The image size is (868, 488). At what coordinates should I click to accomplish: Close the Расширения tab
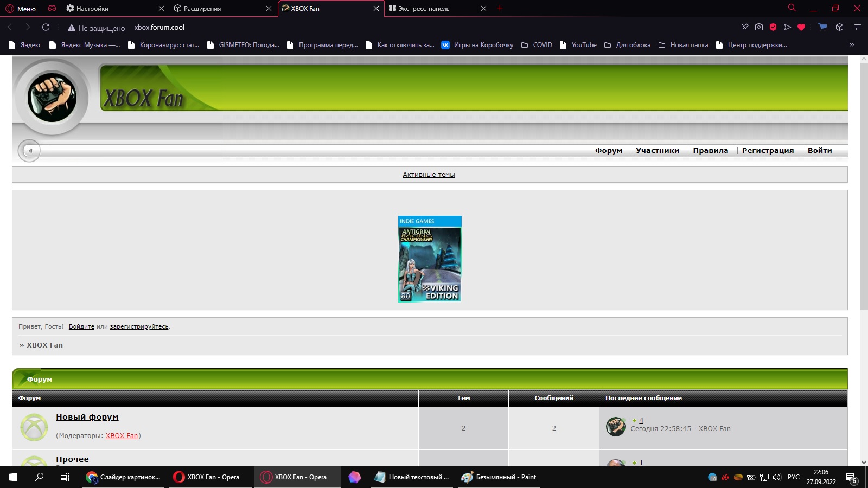click(269, 9)
